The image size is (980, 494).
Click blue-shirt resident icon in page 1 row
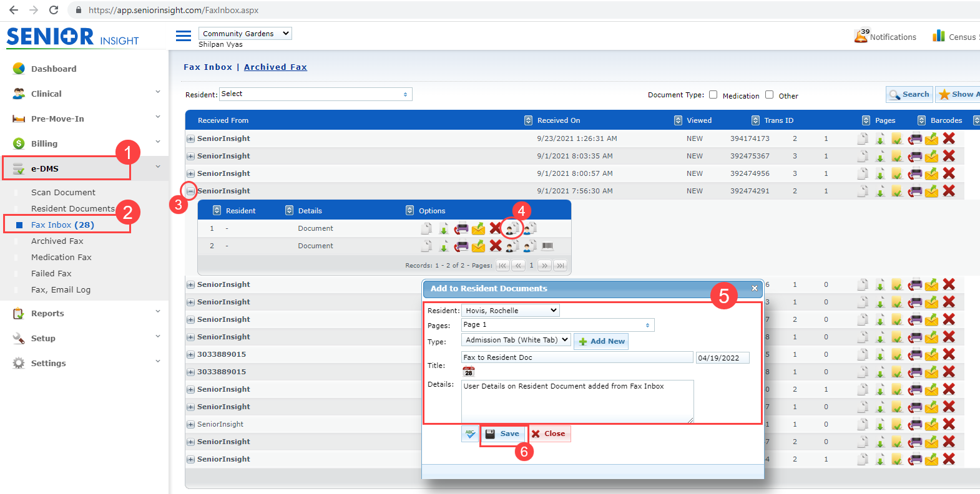[530, 228]
